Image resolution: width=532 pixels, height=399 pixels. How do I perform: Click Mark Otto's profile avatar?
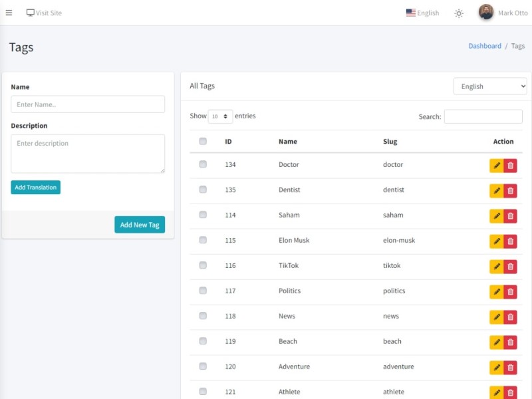486,13
